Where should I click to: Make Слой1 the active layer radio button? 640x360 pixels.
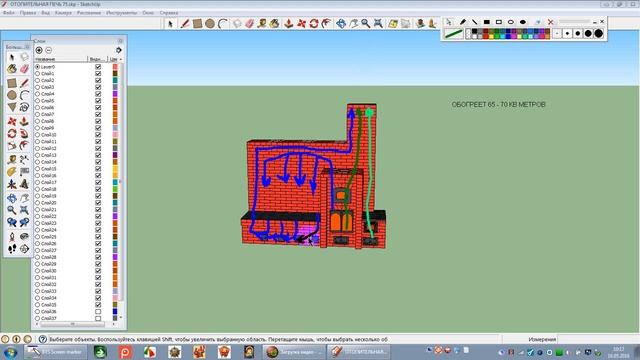[38, 73]
